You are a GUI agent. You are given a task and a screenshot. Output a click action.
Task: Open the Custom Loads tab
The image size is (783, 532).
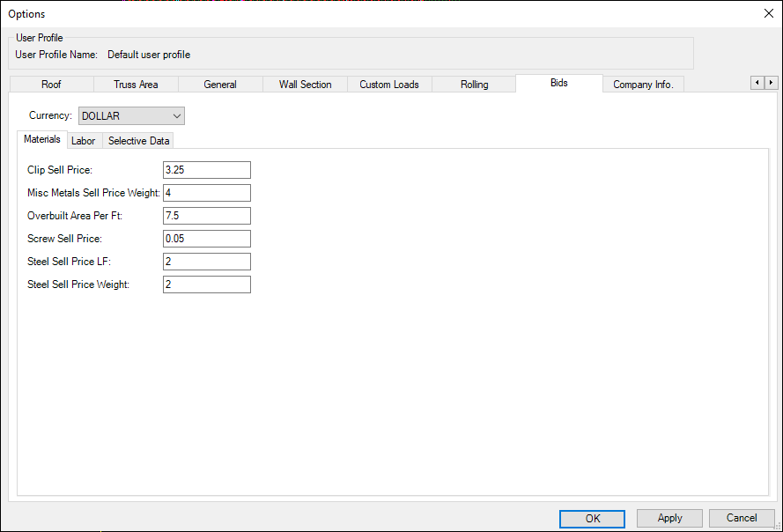tap(389, 85)
